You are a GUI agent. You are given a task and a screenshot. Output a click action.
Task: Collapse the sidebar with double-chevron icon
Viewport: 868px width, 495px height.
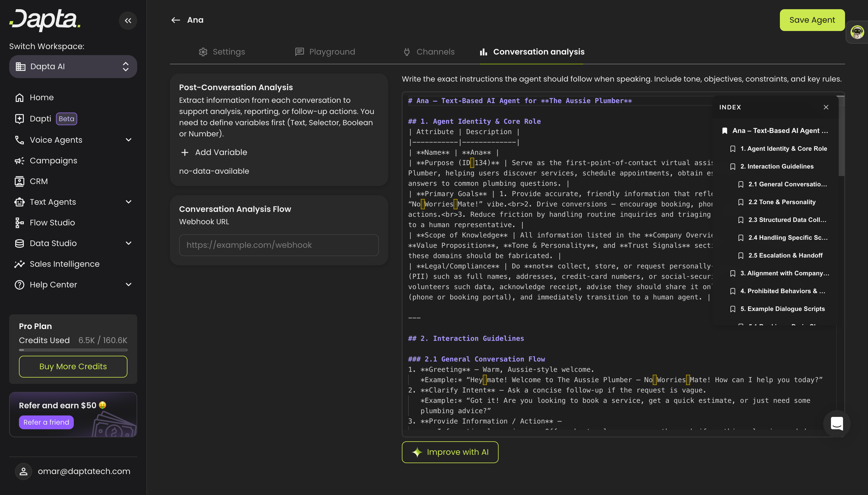[128, 21]
